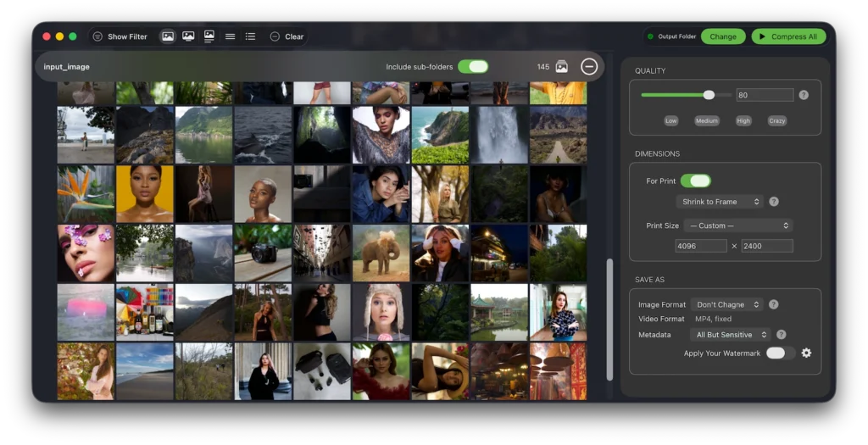868x445 pixels.
Task: Select the waterfall photo thumbnail
Action: click(x=499, y=135)
